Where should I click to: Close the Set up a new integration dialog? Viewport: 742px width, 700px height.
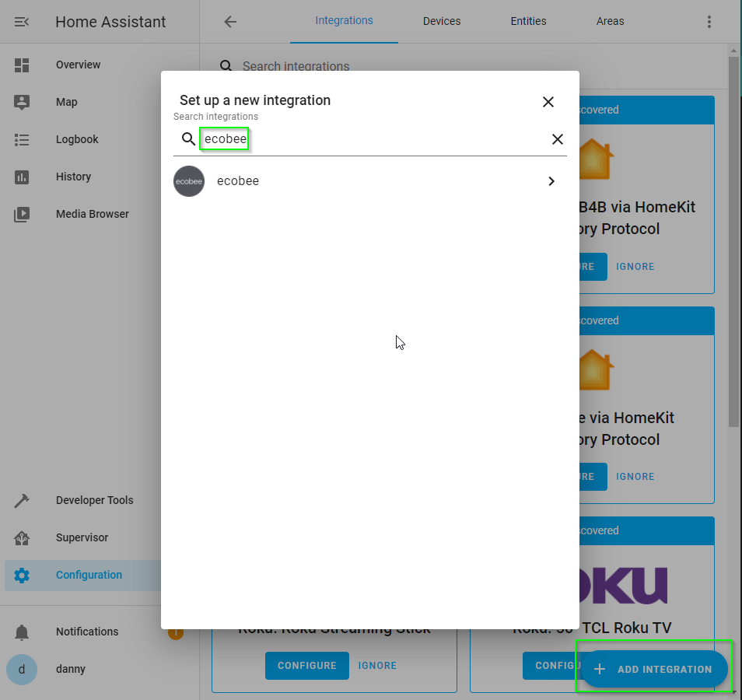click(548, 102)
